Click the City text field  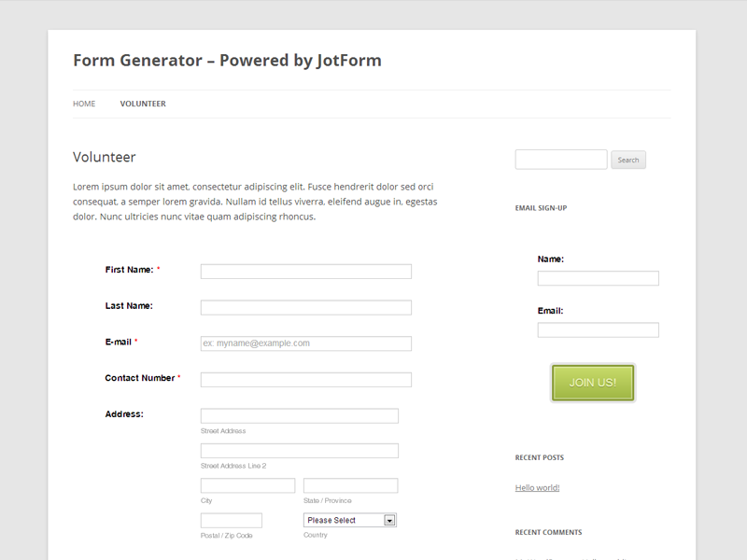(247, 485)
